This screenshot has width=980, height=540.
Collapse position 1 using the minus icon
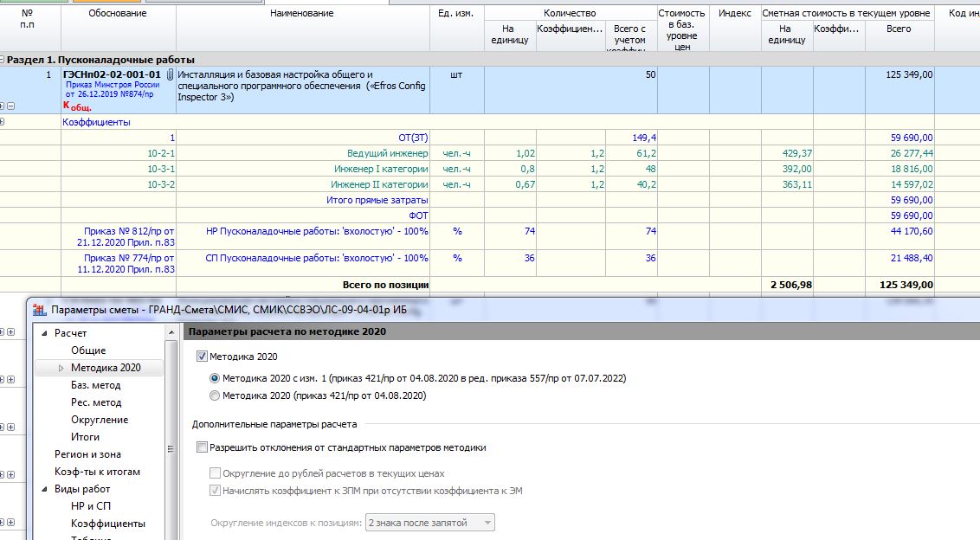[x=10, y=106]
